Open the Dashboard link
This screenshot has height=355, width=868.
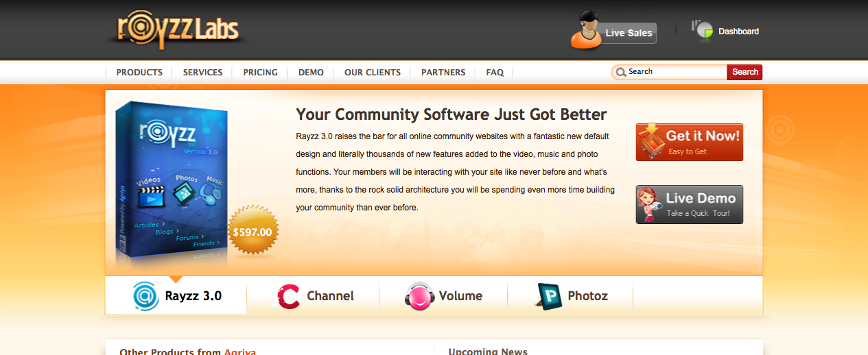(738, 32)
